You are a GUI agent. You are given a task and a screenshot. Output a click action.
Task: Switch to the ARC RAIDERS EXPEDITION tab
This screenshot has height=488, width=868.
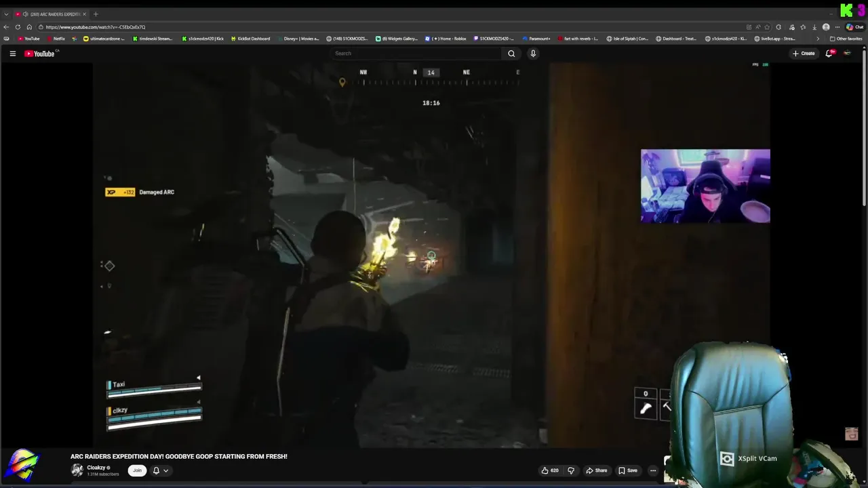(51, 14)
